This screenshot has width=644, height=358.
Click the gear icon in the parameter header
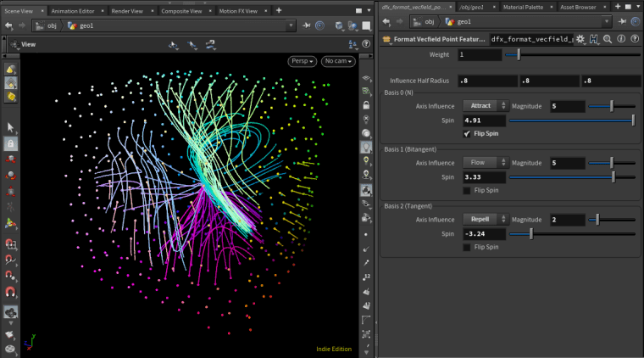(x=580, y=39)
